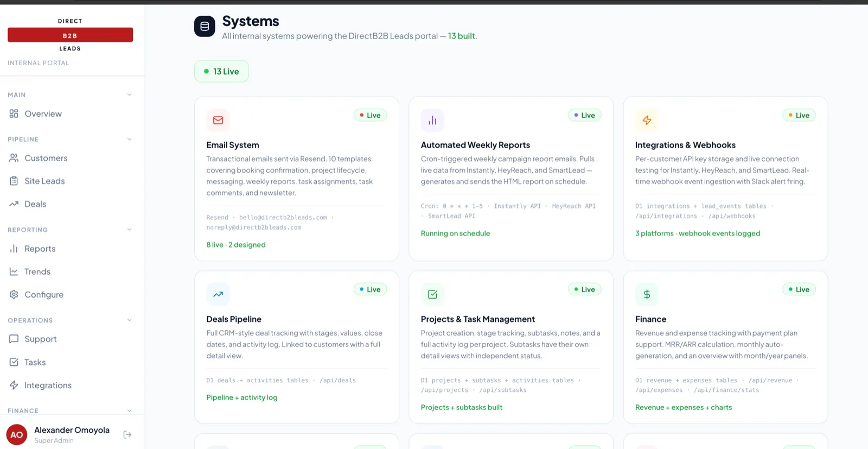Click the Deals Pipeline card title
This screenshot has height=449, width=868.
coord(234,319)
